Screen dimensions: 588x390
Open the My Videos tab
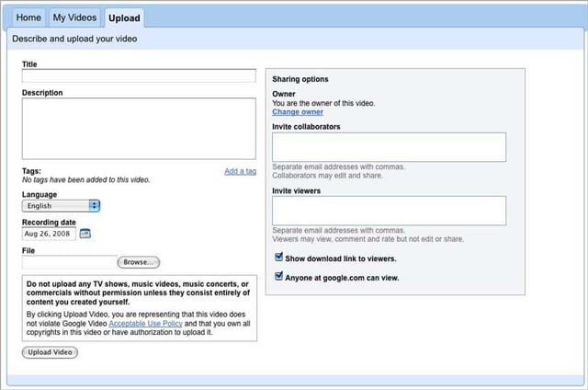(73, 17)
